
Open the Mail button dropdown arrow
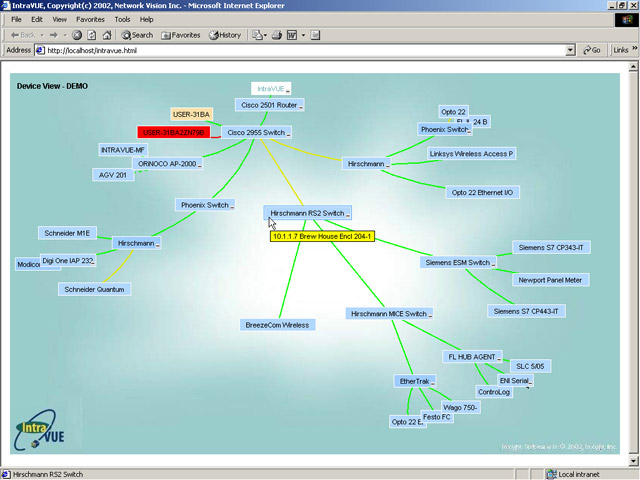click(265, 35)
